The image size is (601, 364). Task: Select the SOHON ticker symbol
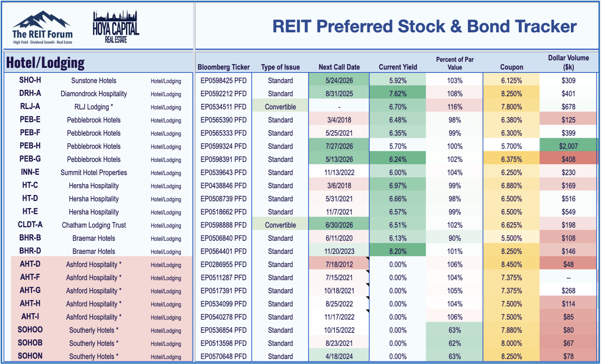(30, 356)
